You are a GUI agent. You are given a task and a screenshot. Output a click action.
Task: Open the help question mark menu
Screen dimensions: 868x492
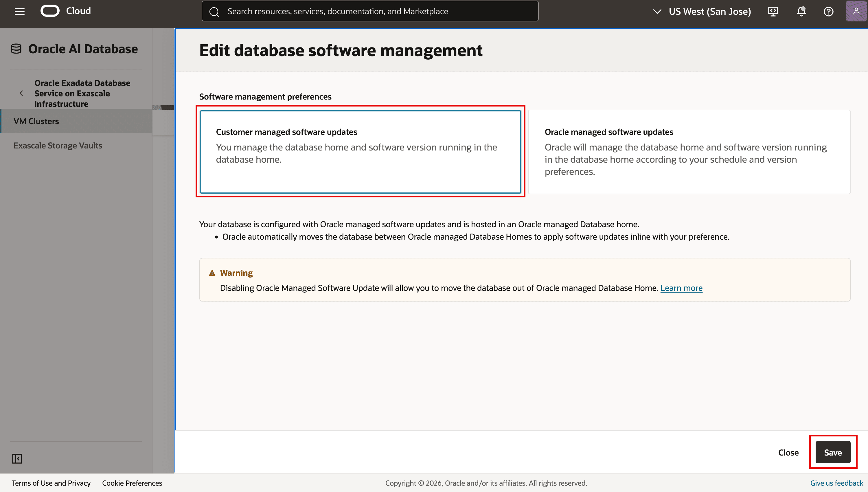coord(828,12)
